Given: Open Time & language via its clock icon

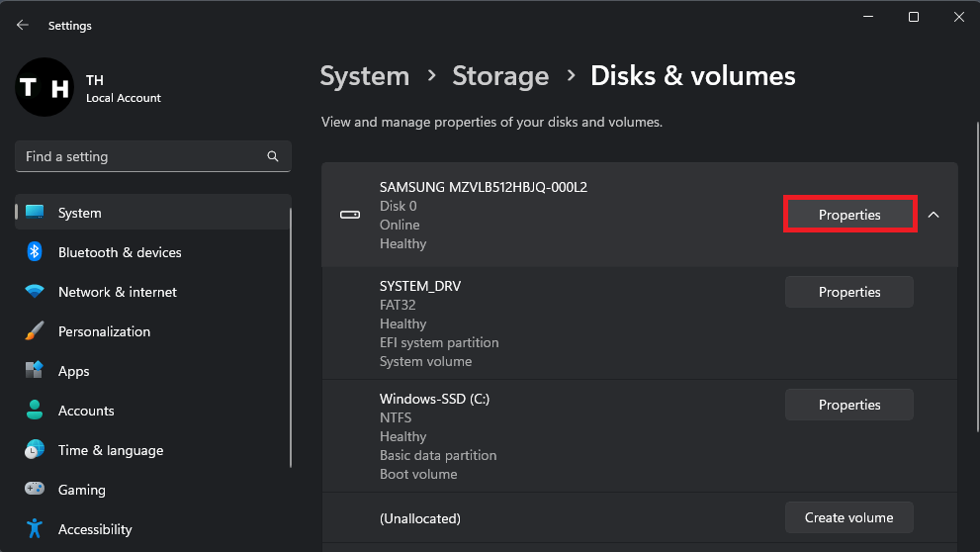Looking at the screenshot, I should [36, 450].
